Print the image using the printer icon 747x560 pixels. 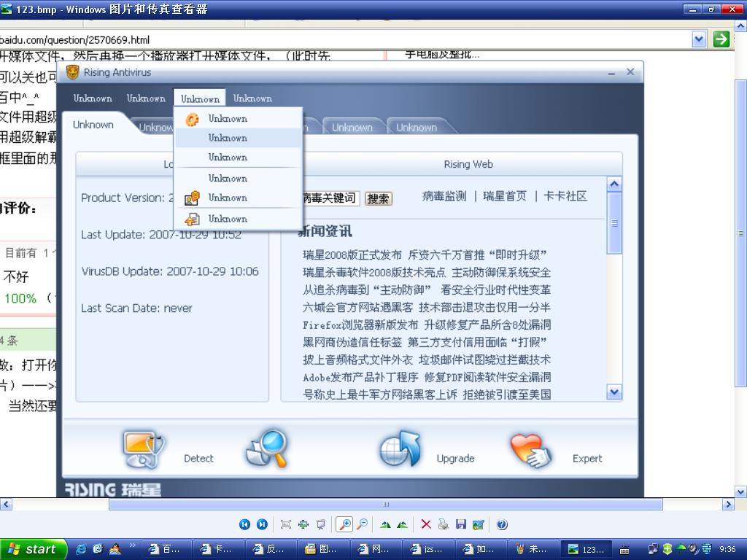[x=444, y=524]
